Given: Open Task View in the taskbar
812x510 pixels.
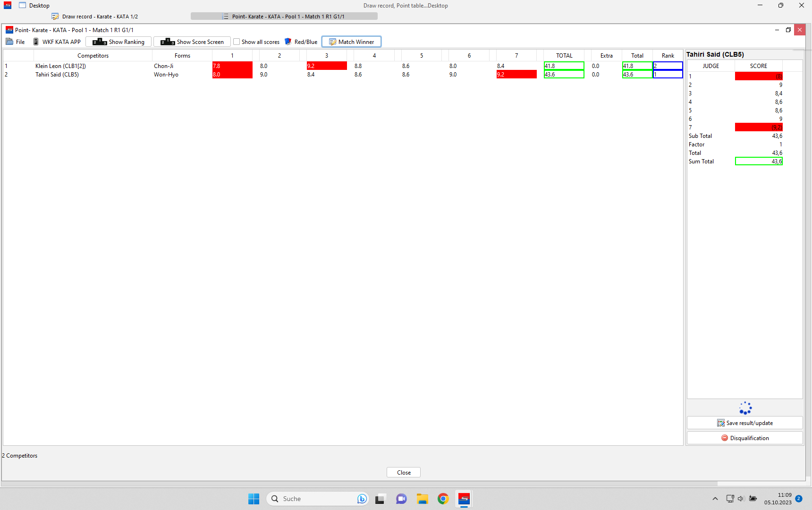Looking at the screenshot, I should [380, 499].
